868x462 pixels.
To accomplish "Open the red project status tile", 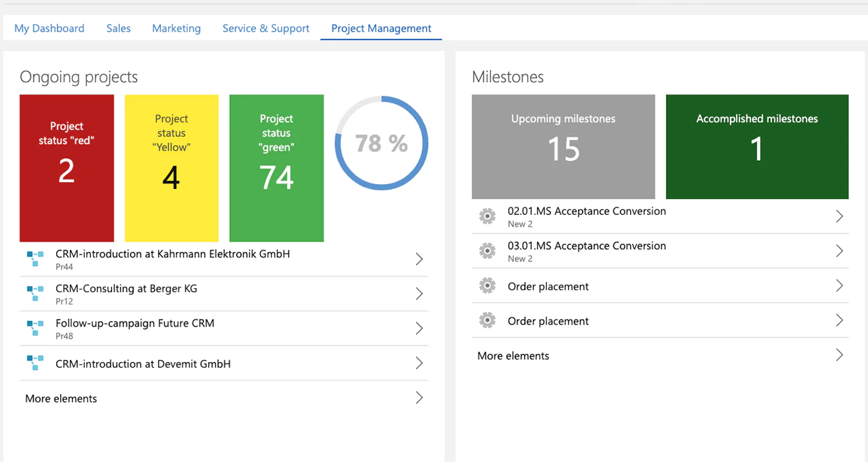I will coord(67,168).
